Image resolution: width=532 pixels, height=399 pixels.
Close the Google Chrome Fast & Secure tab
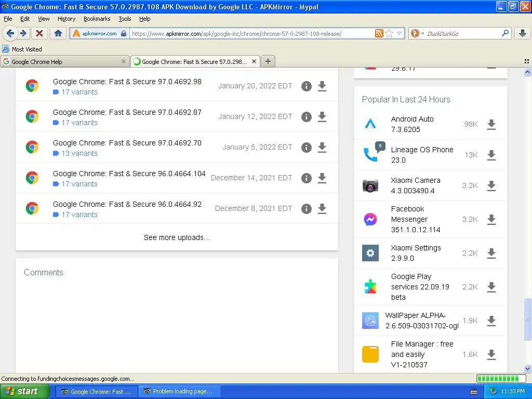coord(254,61)
